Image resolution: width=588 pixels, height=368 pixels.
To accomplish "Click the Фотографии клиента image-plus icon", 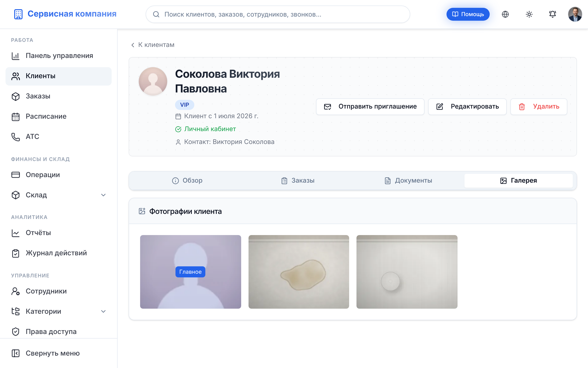I will pyautogui.click(x=142, y=211).
